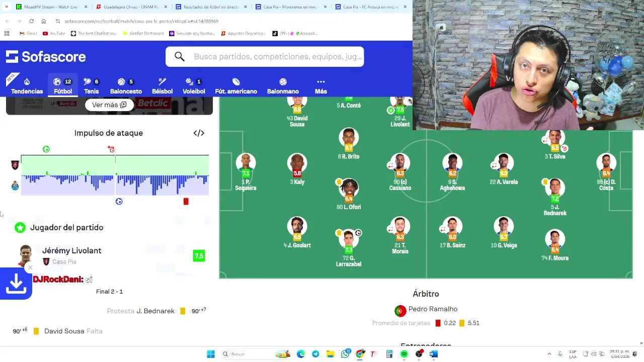Click the blue download button

(x=16, y=284)
